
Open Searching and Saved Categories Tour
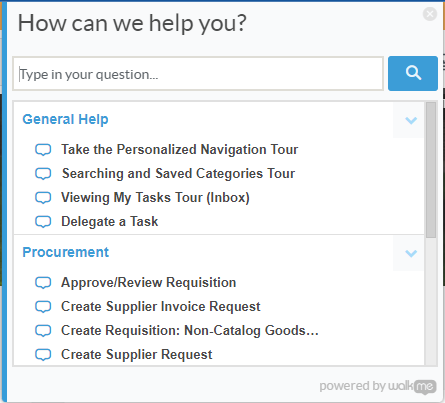coord(179,173)
